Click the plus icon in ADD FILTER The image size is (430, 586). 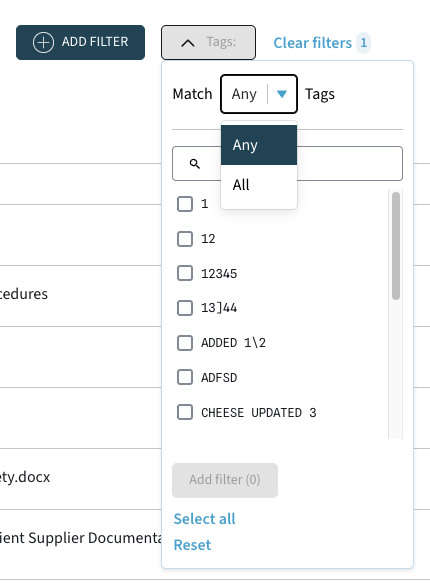(x=43, y=42)
